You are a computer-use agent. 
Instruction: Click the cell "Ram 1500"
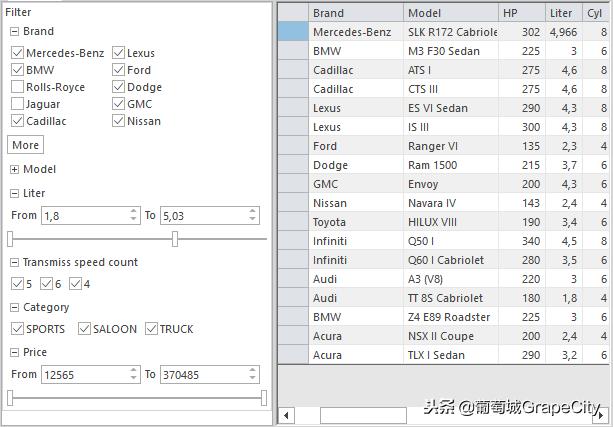click(x=451, y=165)
